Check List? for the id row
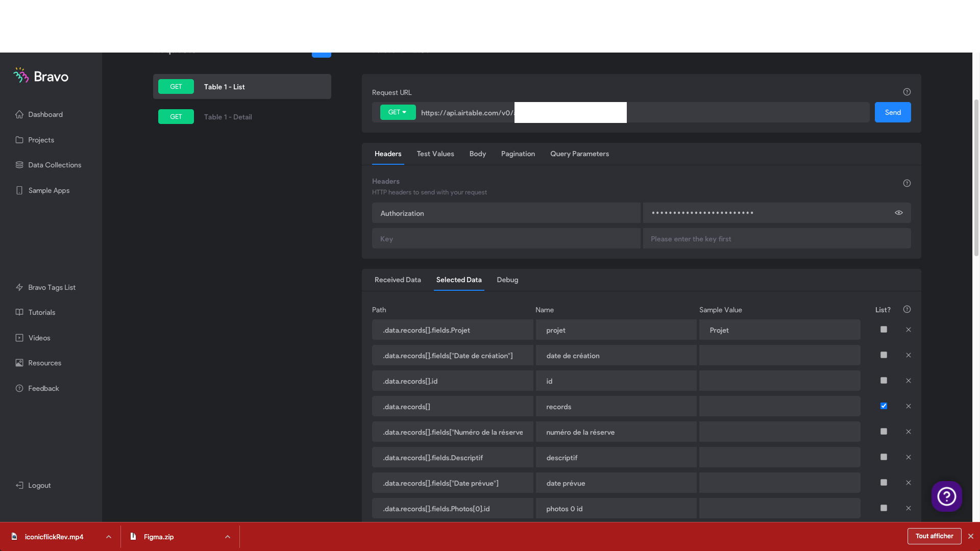Viewport: 980px width, 551px height. [884, 381]
